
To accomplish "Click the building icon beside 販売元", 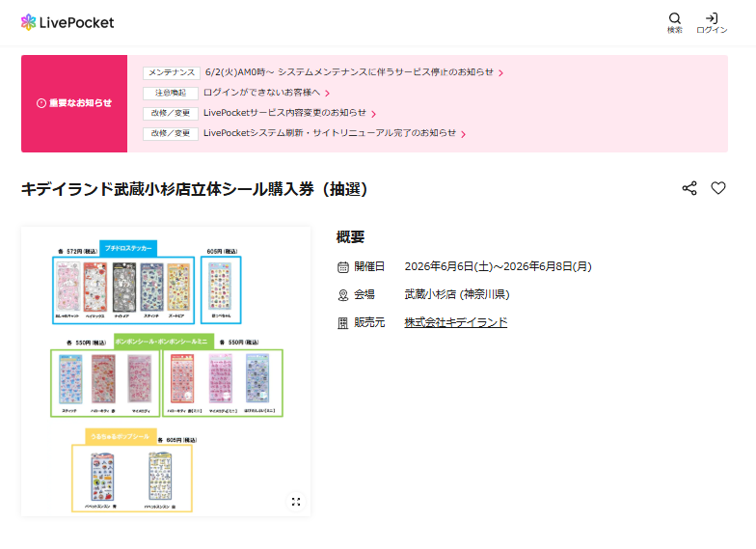I will coord(343,322).
